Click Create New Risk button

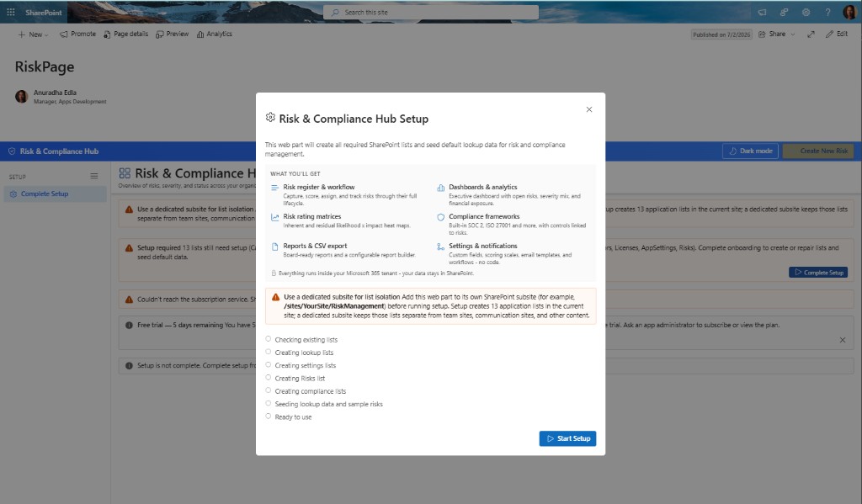[x=818, y=151]
